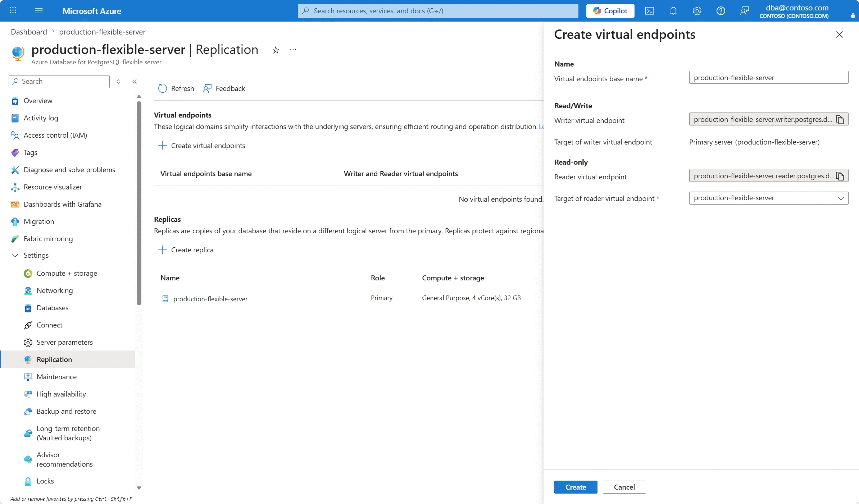Click Create replica
Screen dimensions: 859x504
[186, 250]
